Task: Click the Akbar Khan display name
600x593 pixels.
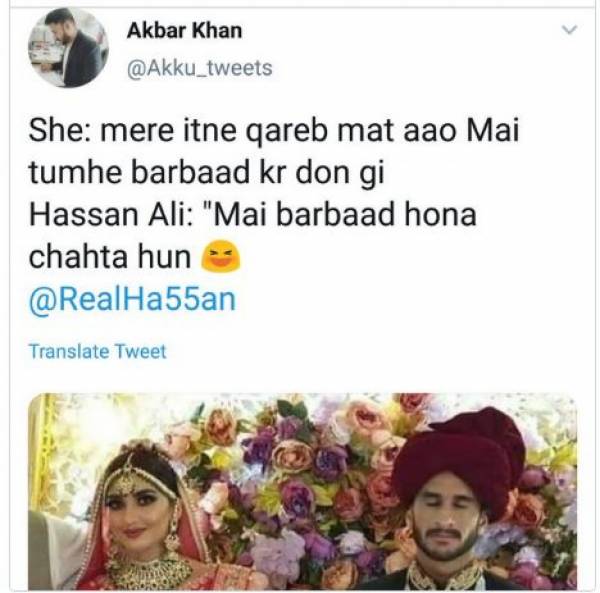Action: point(184,31)
